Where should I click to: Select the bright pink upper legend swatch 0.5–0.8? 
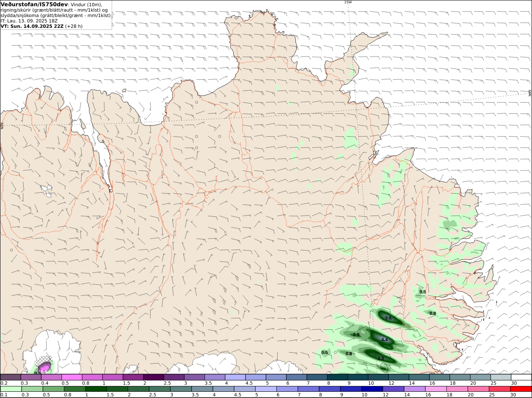tap(72, 377)
